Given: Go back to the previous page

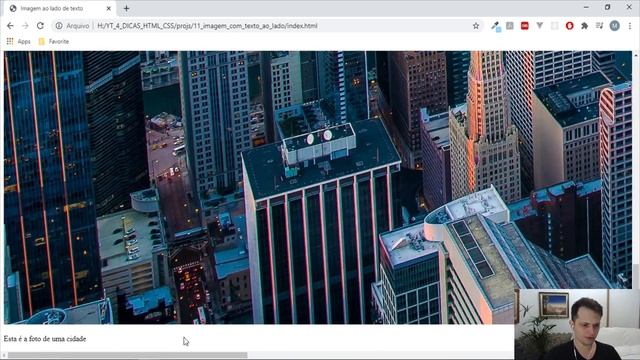Looking at the screenshot, I should (10, 26).
